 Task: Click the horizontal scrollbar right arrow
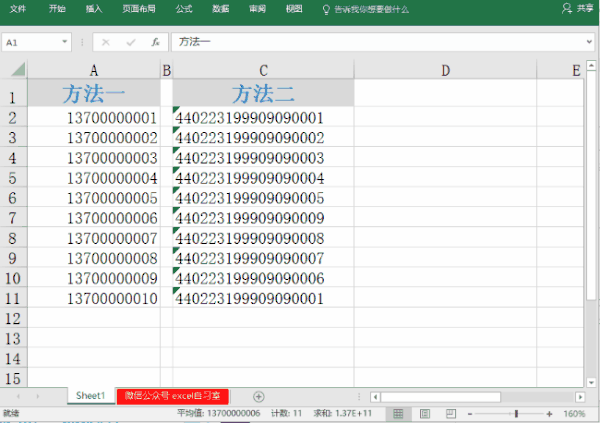click(x=580, y=397)
